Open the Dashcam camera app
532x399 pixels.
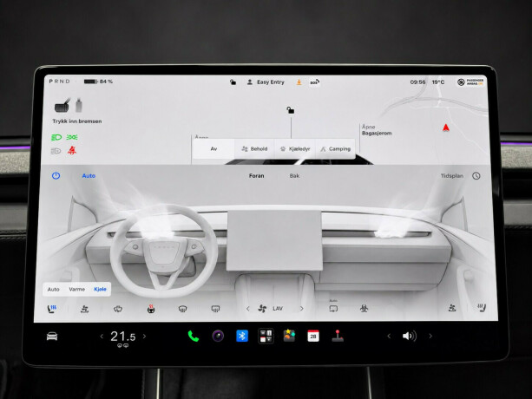[218, 336]
